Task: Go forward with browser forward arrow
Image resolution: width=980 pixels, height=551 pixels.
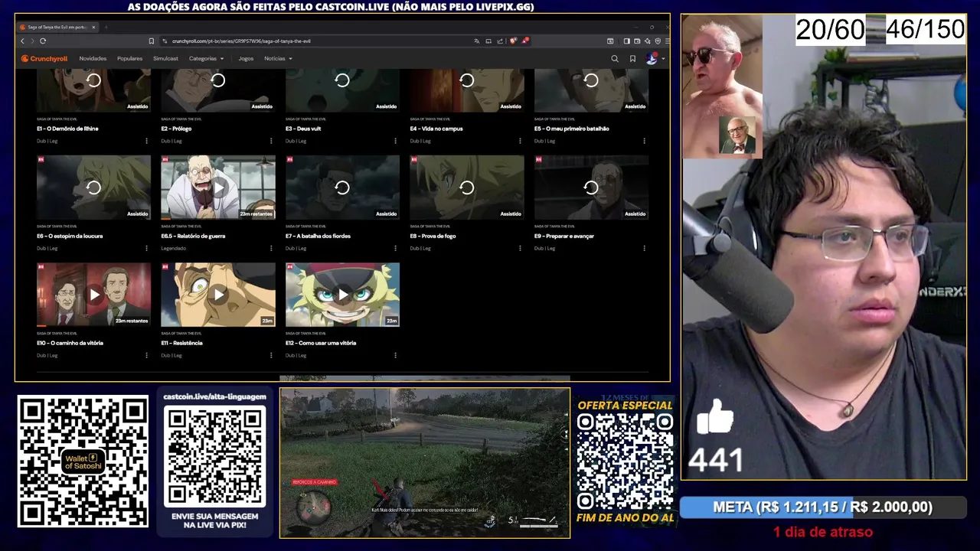Action: point(31,41)
